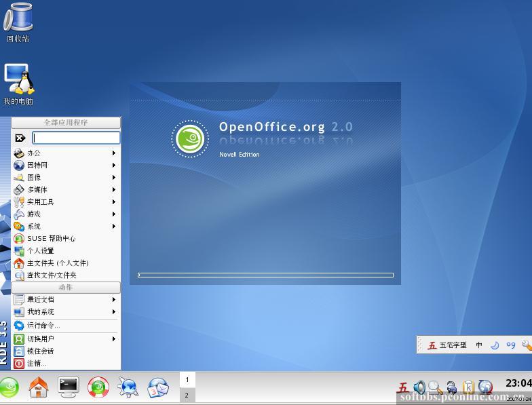Toggle the moon half/full-width button

[x=495, y=345]
